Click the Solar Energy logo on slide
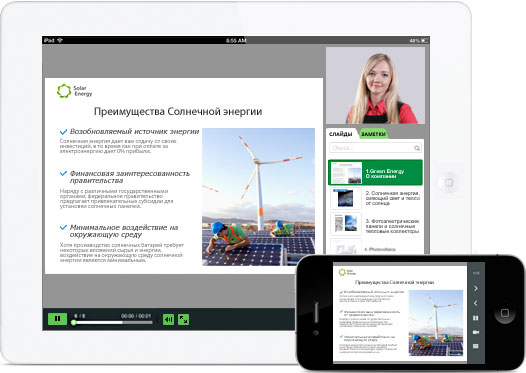This screenshot has height=373, width=526. pyautogui.click(x=74, y=91)
